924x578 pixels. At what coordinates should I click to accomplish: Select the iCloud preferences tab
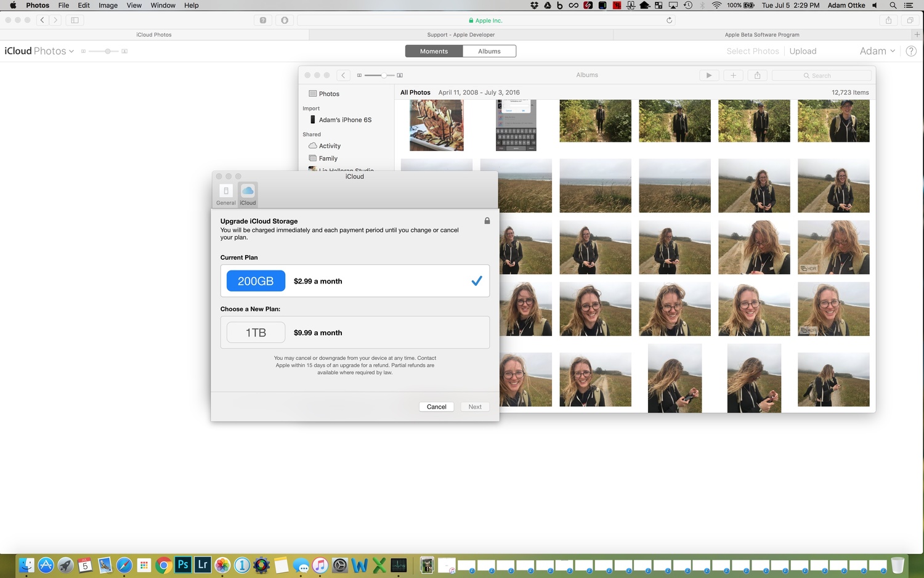tap(248, 194)
